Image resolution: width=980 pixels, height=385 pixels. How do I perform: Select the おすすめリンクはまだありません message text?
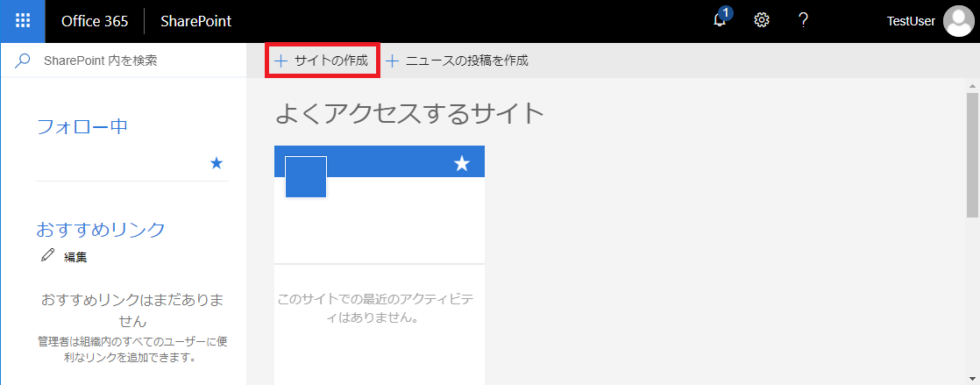click(131, 310)
